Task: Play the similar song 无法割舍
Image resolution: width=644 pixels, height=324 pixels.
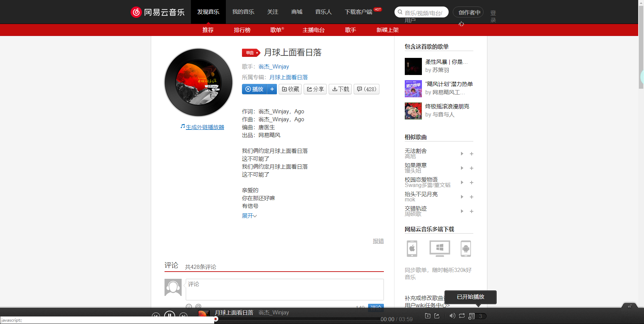Action: tap(462, 154)
